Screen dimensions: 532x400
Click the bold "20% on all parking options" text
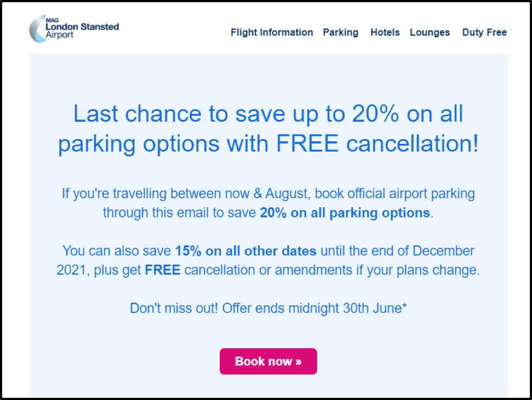(345, 213)
